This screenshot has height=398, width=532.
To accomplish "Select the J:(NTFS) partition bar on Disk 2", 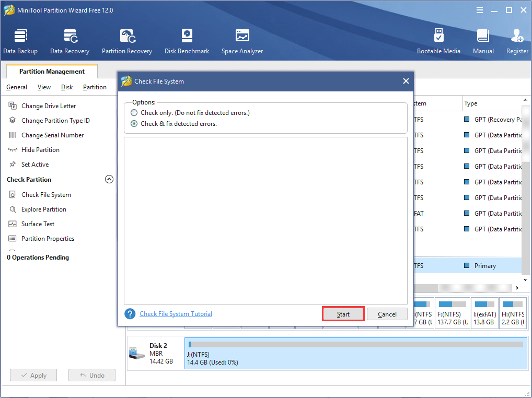I will point(355,353).
